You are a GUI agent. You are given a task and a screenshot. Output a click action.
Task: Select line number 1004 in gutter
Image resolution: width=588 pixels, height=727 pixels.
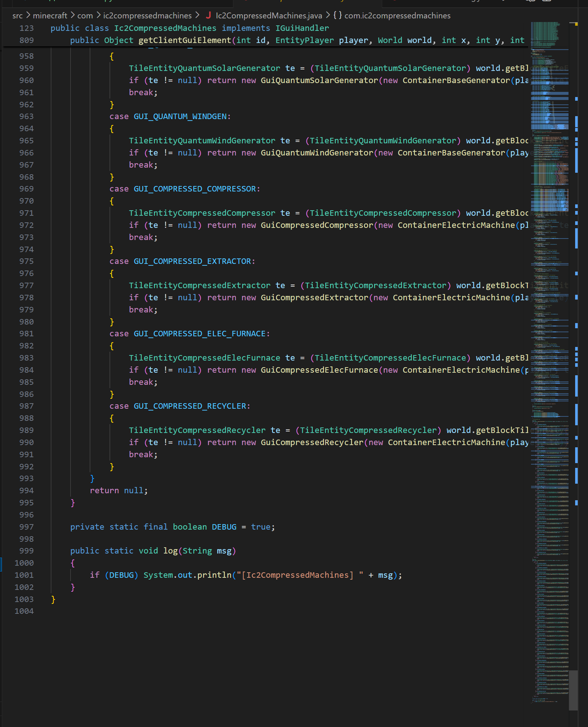pos(24,611)
